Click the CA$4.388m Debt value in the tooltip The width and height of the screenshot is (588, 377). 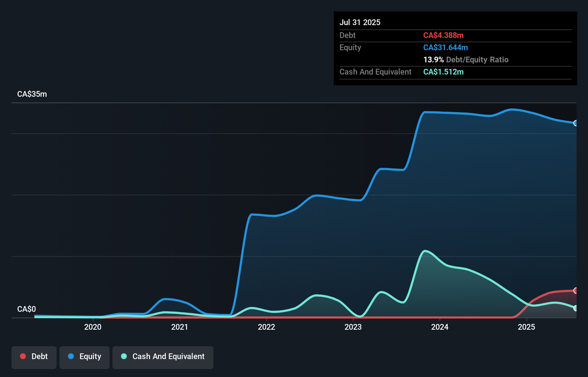click(443, 35)
